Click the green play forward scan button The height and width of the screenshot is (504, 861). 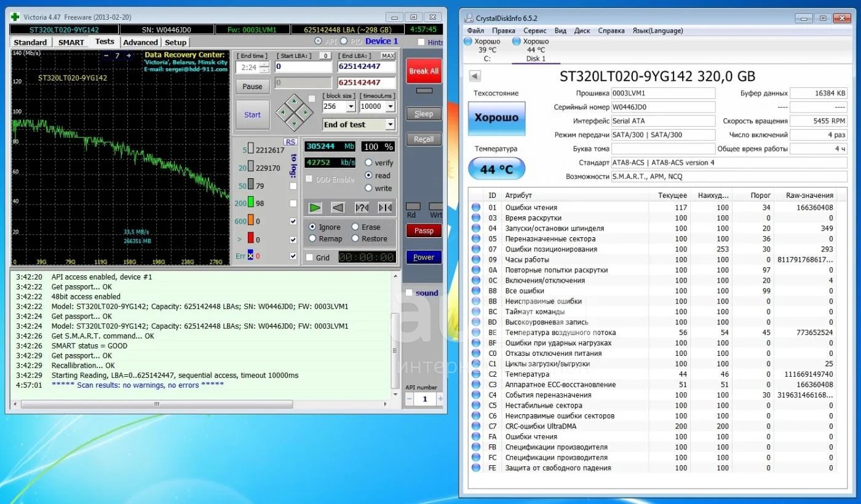(x=315, y=208)
